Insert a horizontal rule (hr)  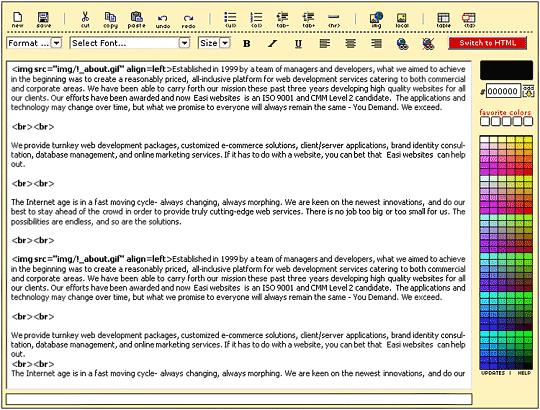(x=334, y=20)
